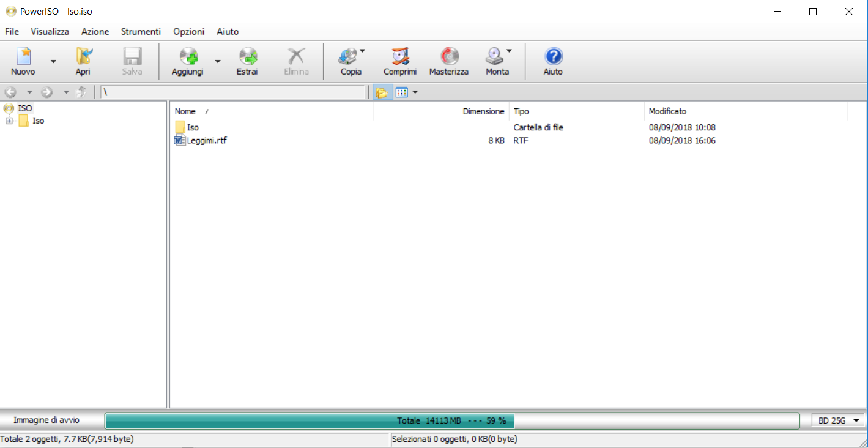Click the PowerISO title bar disc icon
The image size is (868, 448).
coord(10,12)
